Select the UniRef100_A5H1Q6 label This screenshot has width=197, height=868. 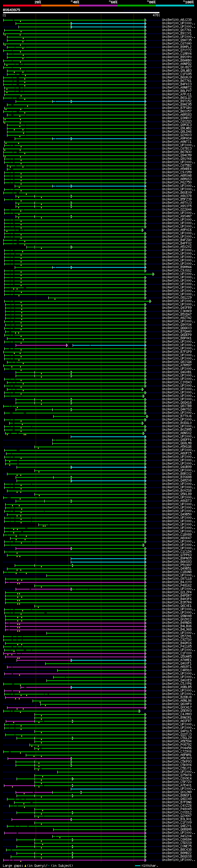point(177,446)
